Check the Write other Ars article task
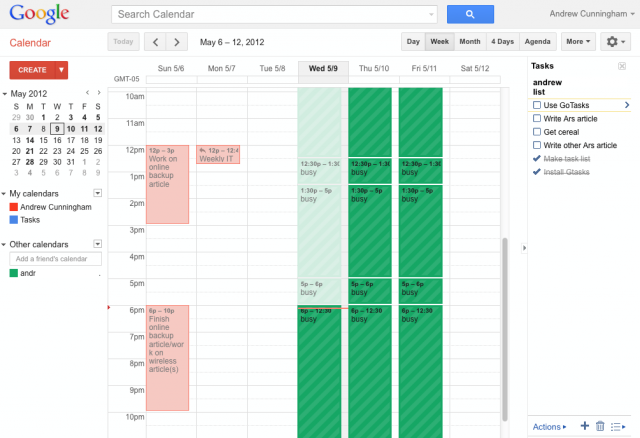This screenshot has width=640, height=438. coord(537,145)
